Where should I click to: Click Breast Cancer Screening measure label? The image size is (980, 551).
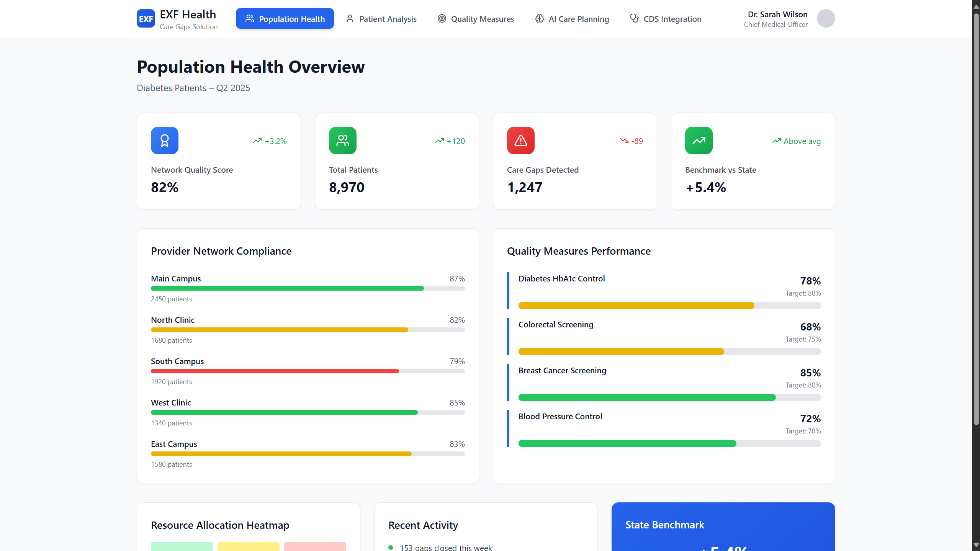pyautogui.click(x=562, y=370)
